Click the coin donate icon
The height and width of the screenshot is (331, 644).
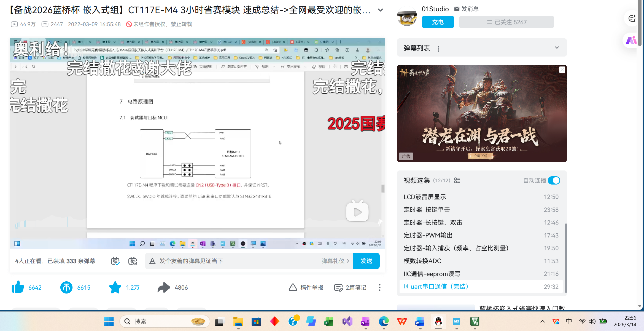click(x=66, y=287)
